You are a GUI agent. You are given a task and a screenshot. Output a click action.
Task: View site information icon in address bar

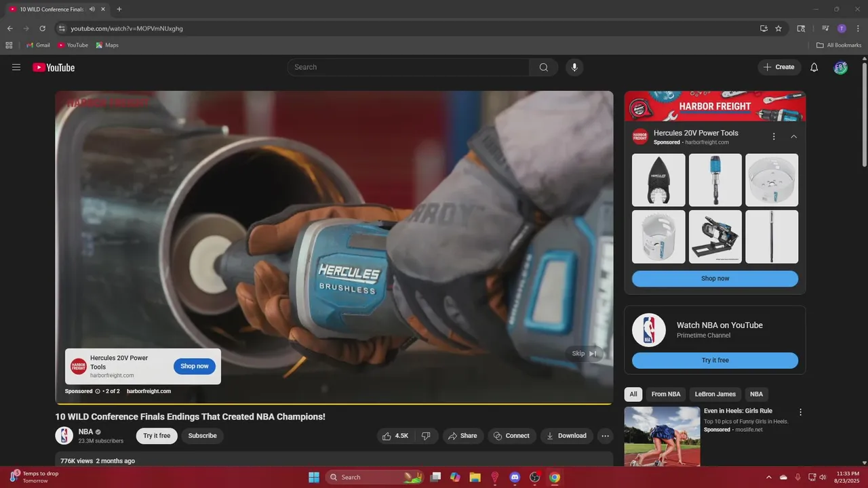click(x=62, y=28)
